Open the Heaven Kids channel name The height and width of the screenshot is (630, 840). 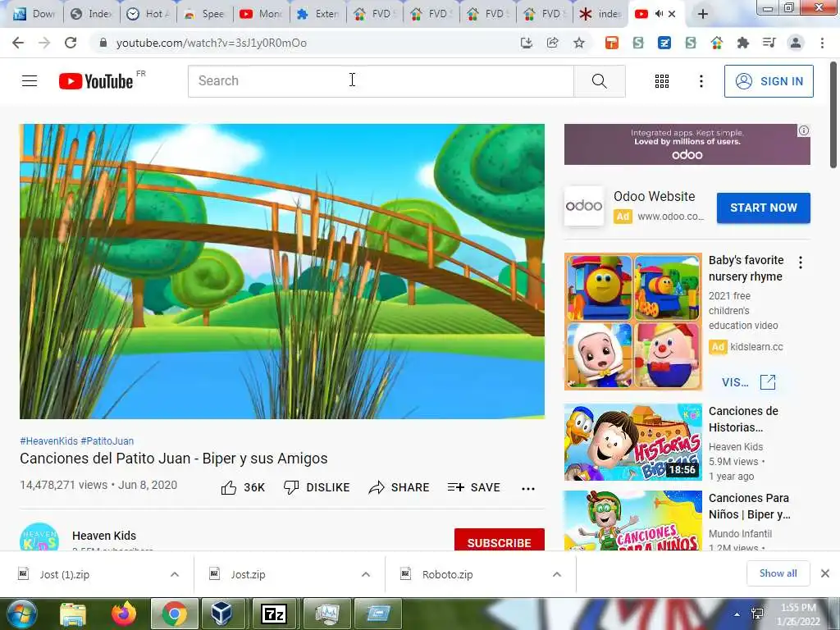point(104,536)
